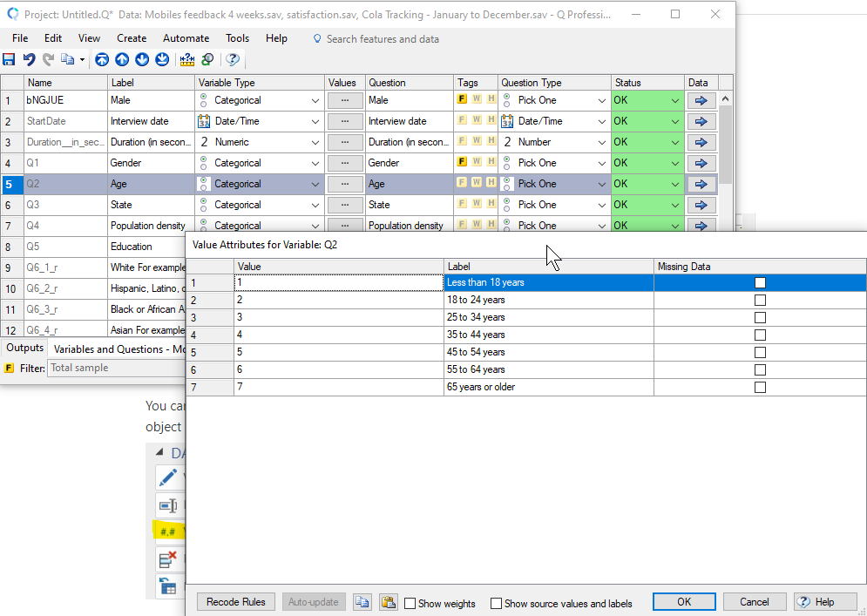Mark 'Less than 18 years' as missing data
This screenshot has height=616, width=867.
(x=760, y=282)
